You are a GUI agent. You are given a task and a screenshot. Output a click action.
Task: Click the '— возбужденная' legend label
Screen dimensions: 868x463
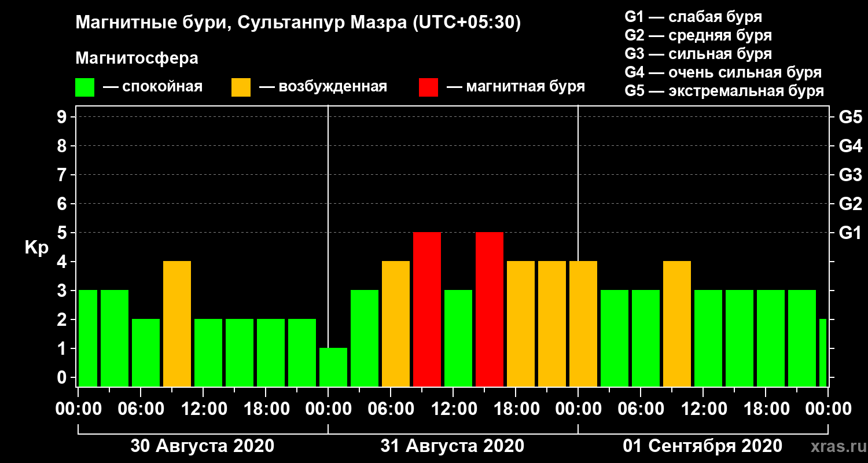tap(323, 87)
